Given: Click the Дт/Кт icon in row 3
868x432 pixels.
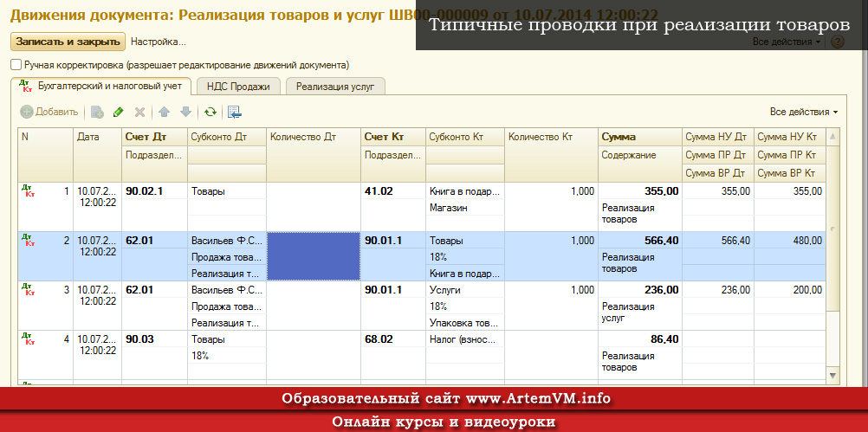Looking at the screenshot, I should (27, 290).
